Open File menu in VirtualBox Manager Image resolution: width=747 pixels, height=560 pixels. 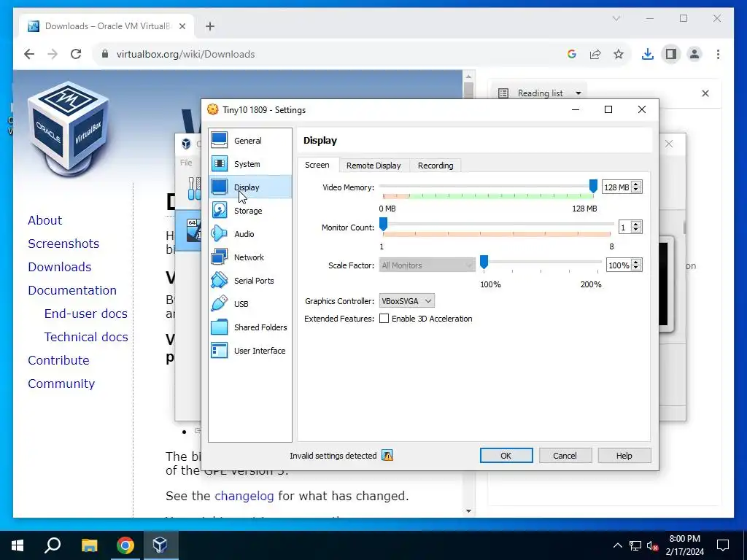[186, 163]
